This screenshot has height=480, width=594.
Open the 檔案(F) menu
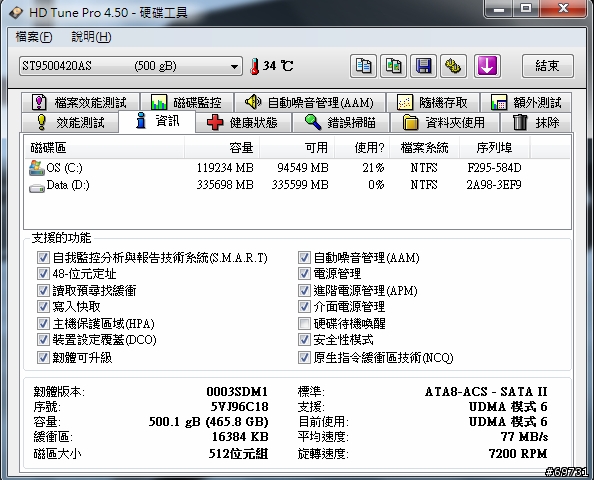pos(34,37)
